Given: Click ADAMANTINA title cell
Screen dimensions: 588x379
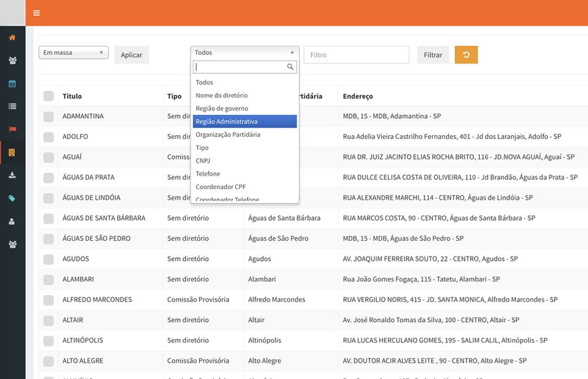Looking at the screenshot, I should [83, 116].
